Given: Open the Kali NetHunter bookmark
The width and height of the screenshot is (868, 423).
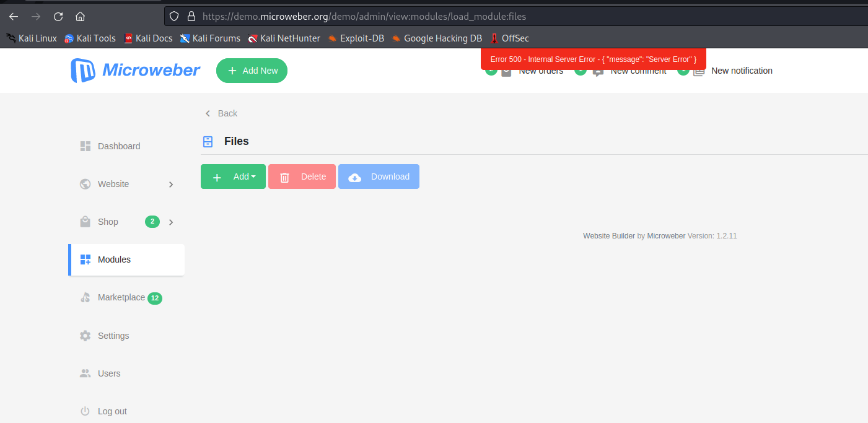Looking at the screenshot, I should pos(284,38).
